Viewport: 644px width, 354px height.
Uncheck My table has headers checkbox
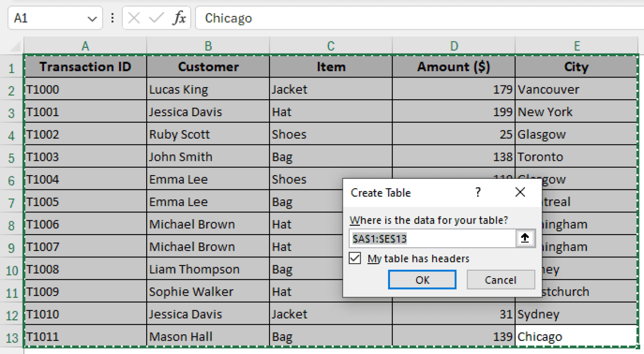coord(355,258)
